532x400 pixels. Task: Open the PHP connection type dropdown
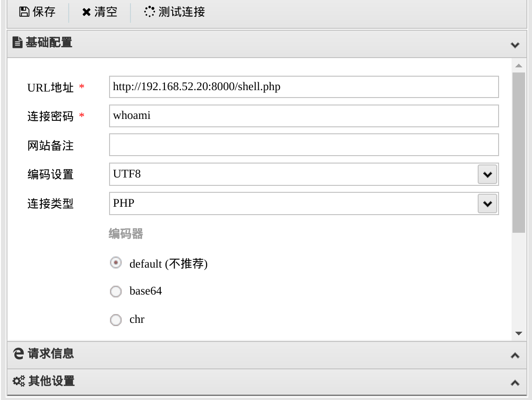pyautogui.click(x=487, y=203)
